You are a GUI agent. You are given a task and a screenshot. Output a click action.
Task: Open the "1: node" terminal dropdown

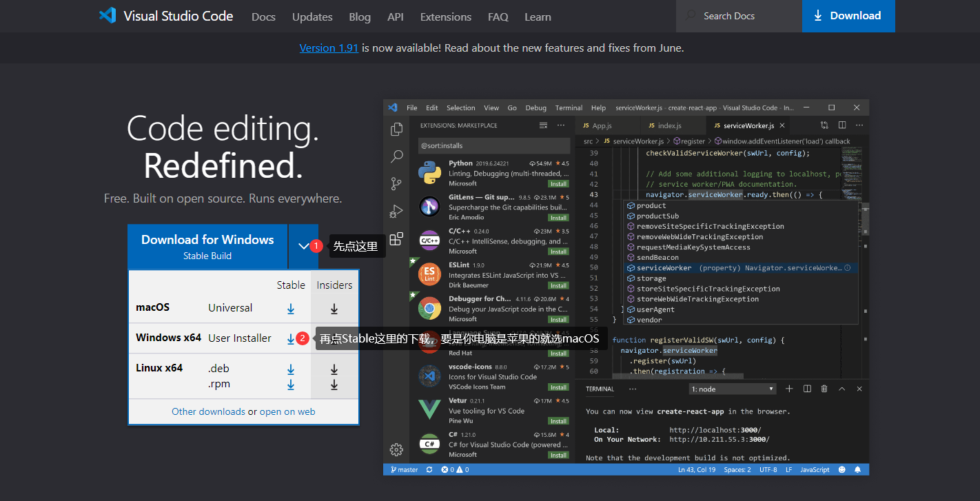(x=734, y=389)
